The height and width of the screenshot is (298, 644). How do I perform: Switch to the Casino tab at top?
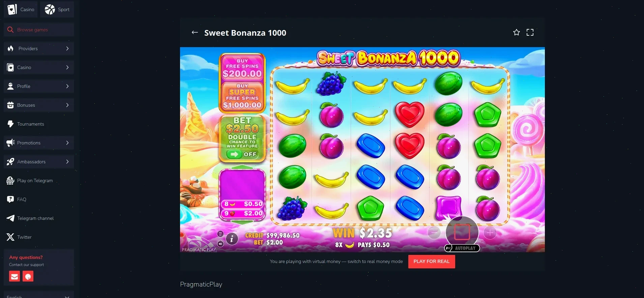click(21, 9)
